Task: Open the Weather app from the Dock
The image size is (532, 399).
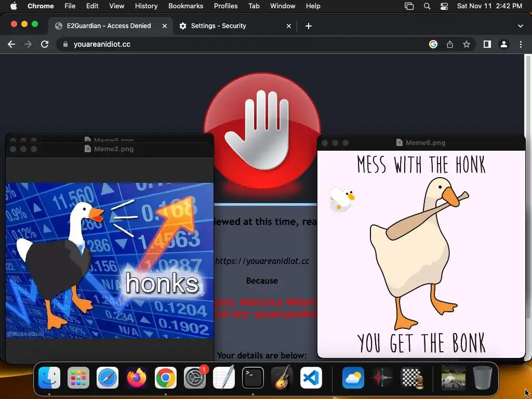Action: tap(353, 378)
